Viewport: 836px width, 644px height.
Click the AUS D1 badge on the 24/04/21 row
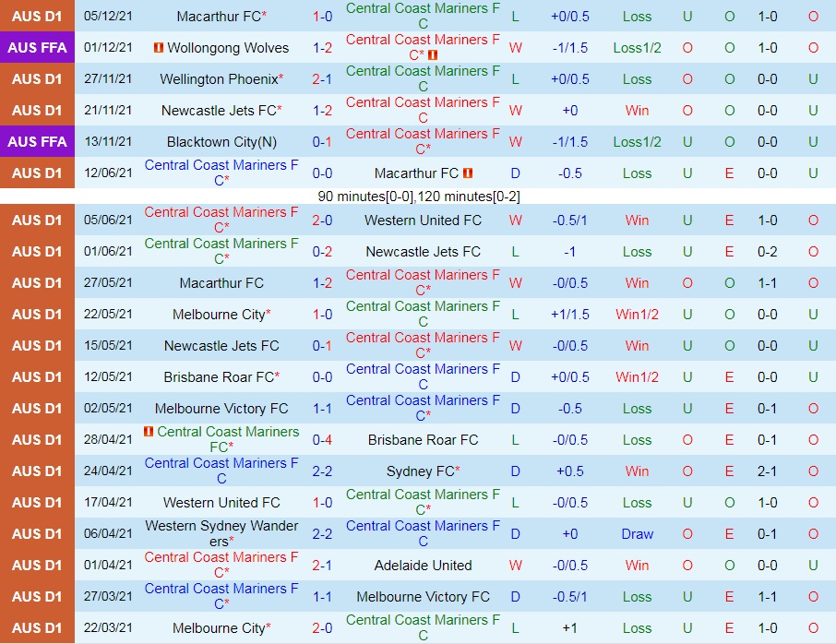(x=37, y=471)
